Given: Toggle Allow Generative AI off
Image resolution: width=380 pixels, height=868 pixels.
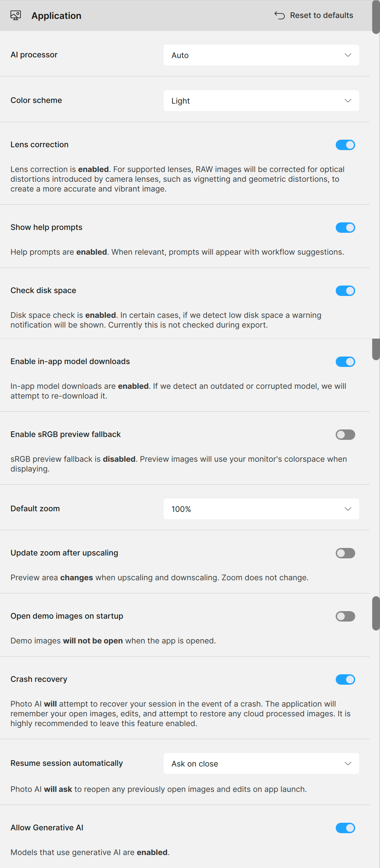Looking at the screenshot, I should pos(345,828).
